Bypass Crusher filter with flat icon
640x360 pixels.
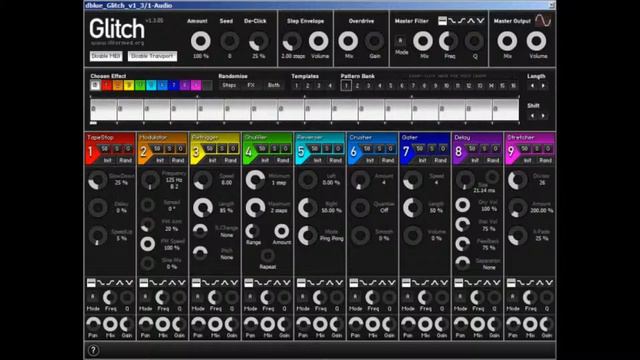[353, 282]
